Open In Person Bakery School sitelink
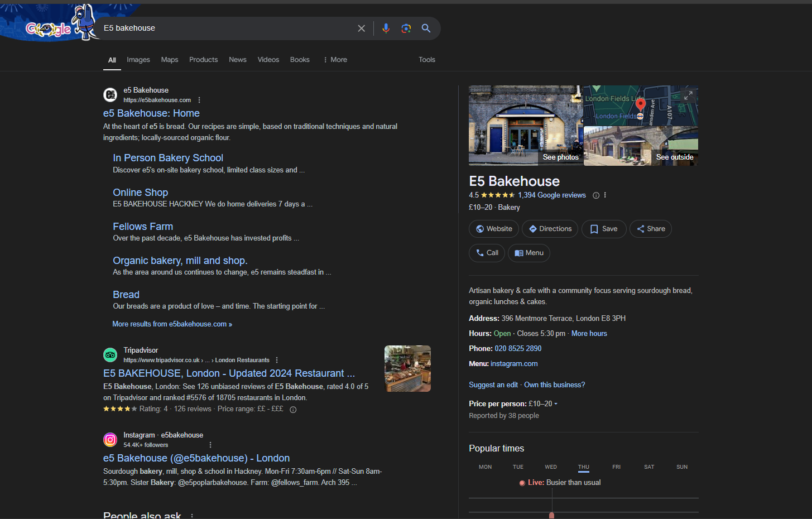This screenshot has width=812, height=519. click(x=168, y=158)
